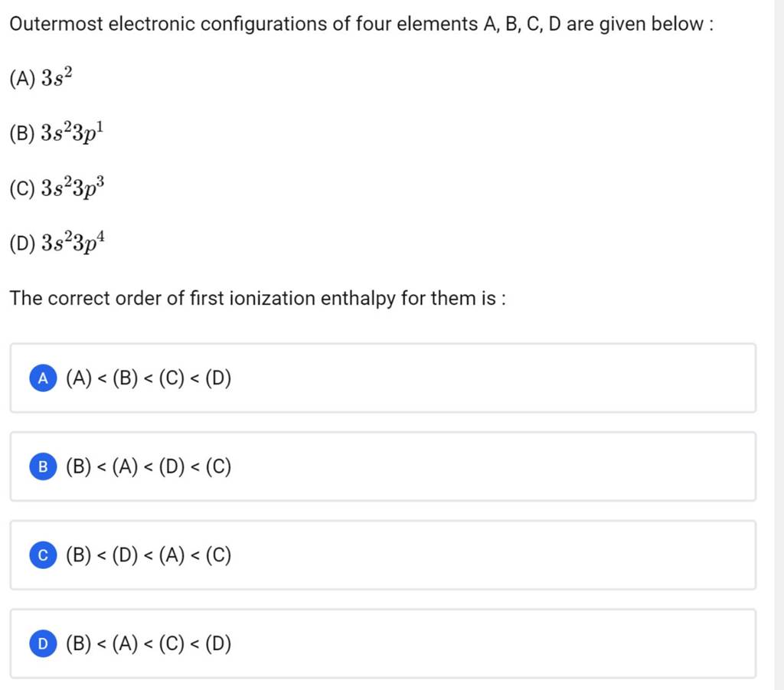Screen dimensions: 784x690
Task: Click the 3s²3p⁴ configuration for element D
Action: pos(57,243)
